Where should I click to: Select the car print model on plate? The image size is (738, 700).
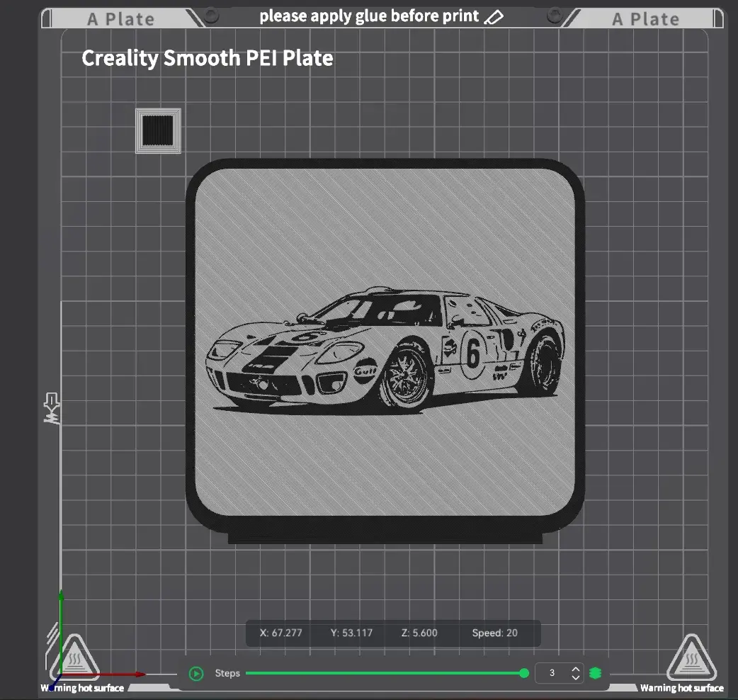pyautogui.click(x=385, y=351)
